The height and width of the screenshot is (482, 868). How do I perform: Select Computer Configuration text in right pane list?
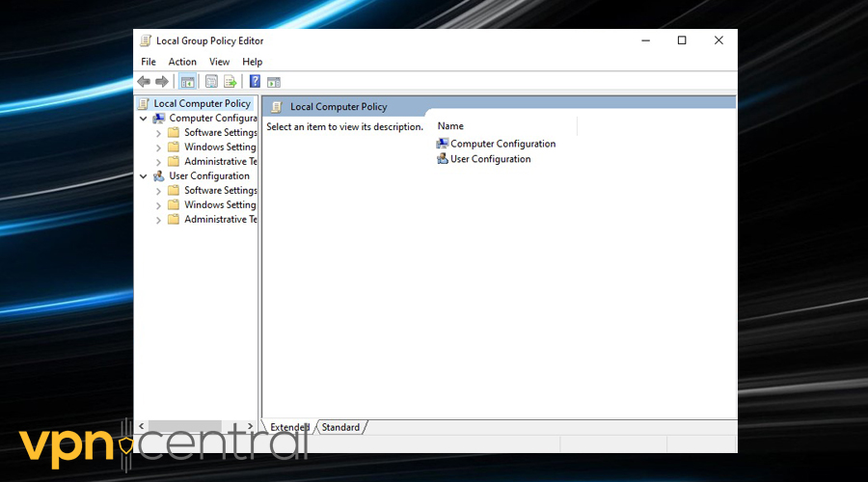tap(502, 144)
